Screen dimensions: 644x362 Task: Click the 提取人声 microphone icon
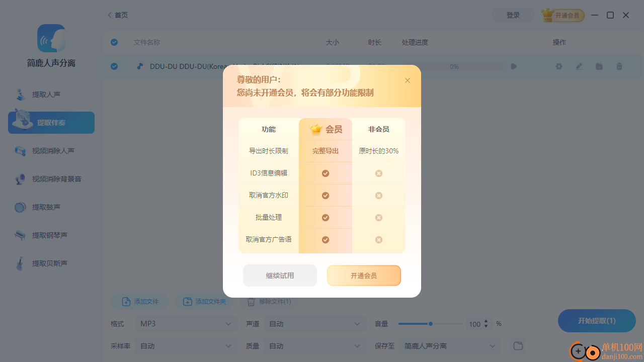(20, 95)
